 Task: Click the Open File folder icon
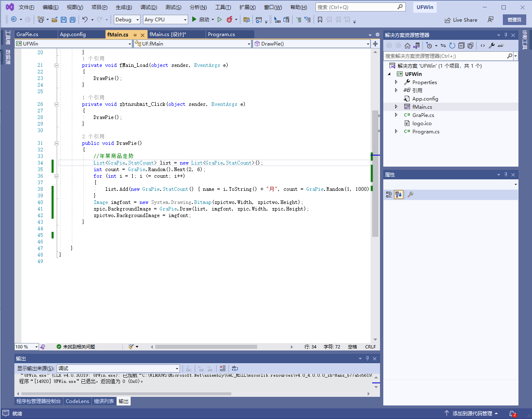click(54, 19)
